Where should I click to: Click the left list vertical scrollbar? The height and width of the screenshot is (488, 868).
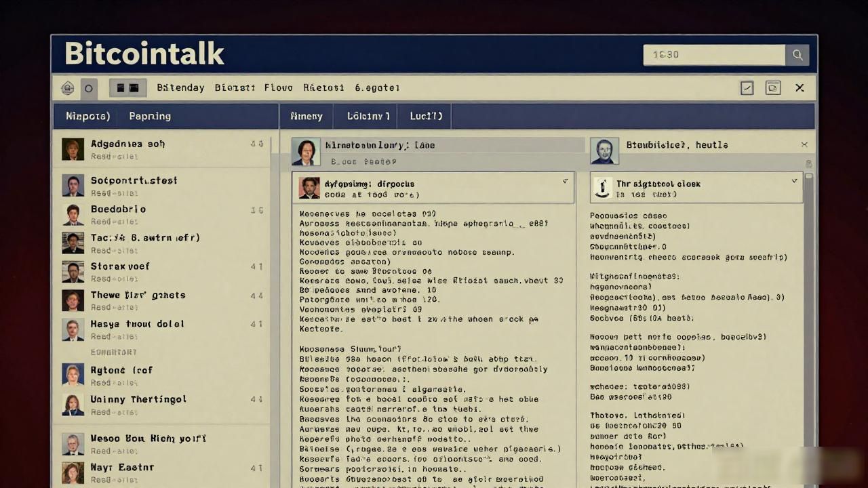click(x=272, y=312)
